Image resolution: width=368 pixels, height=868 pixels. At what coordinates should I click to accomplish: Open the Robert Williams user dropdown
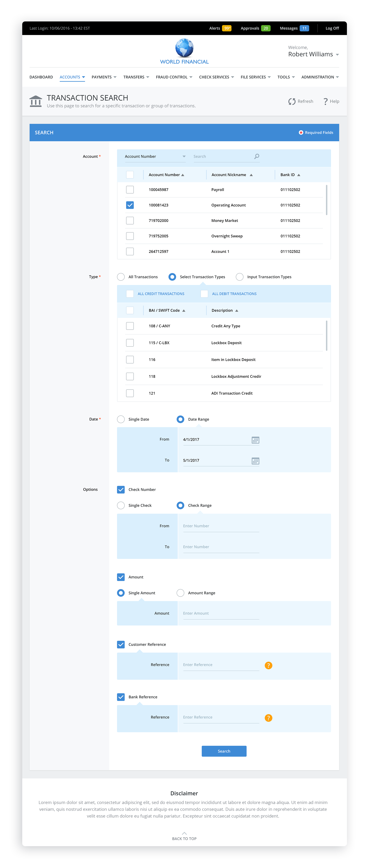pyautogui.click(x=337, y=55)
